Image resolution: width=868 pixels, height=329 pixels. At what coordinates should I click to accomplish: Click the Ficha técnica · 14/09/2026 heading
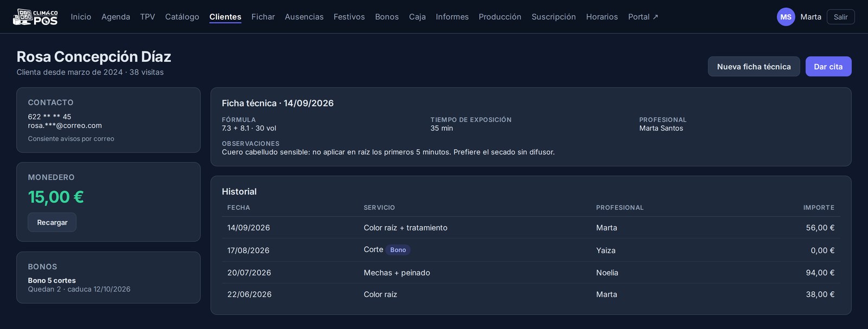278,103
